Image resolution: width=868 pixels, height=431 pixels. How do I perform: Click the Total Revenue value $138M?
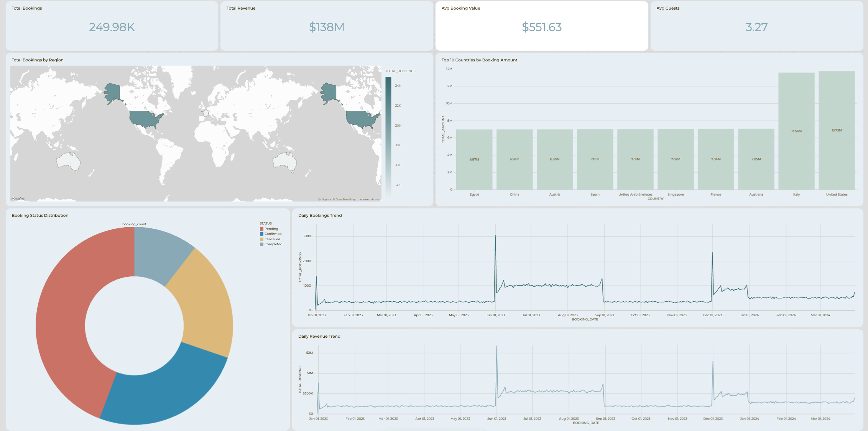[x=327, y=27]
